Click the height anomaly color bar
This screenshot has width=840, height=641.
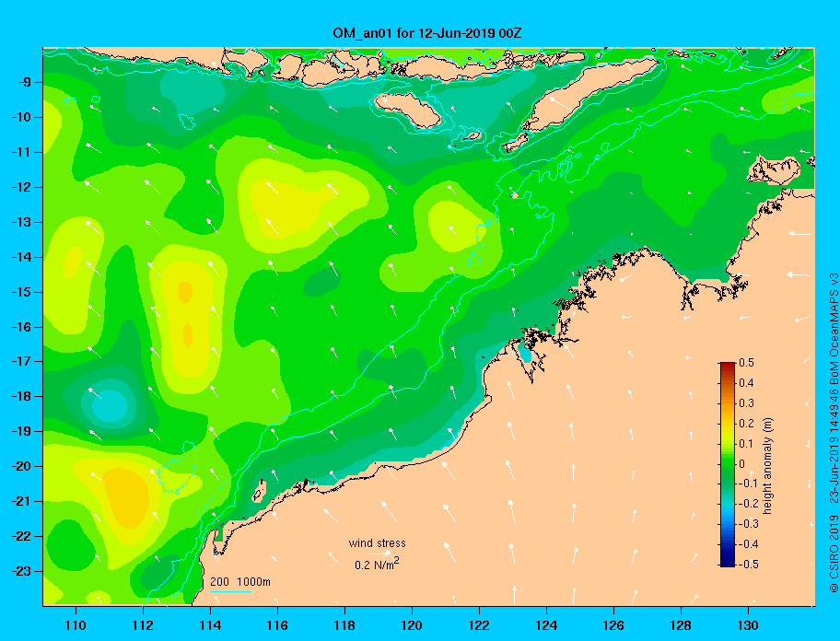[x=728, y=464]
